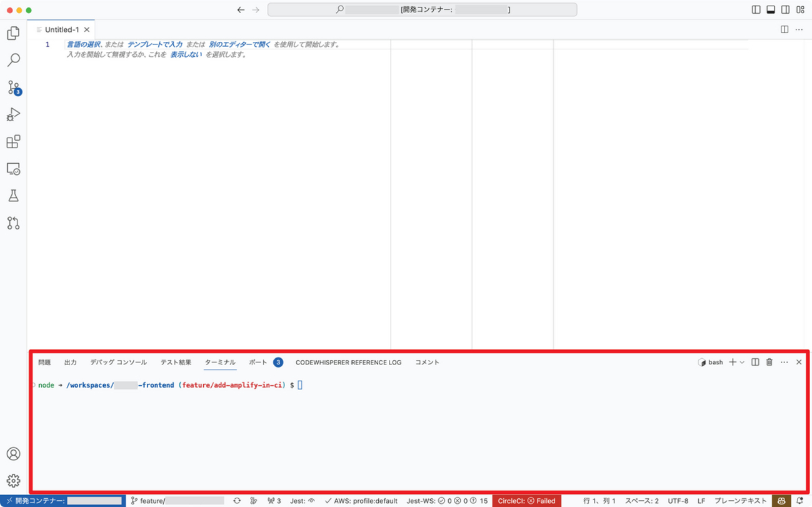The width and height of the screenshot is (812, 507).
Task: Switch to the 問題 panel tab
Action: pyautogui.click(x=44, y=362)
